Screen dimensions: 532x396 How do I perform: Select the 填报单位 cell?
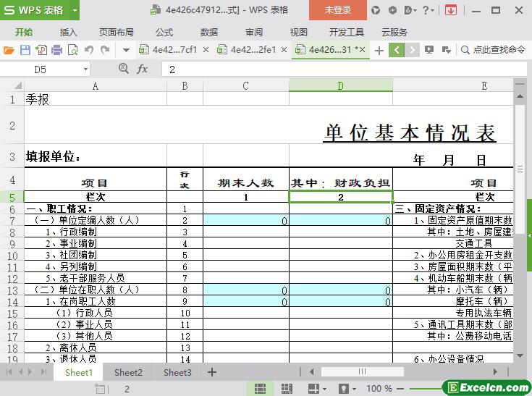96,156
